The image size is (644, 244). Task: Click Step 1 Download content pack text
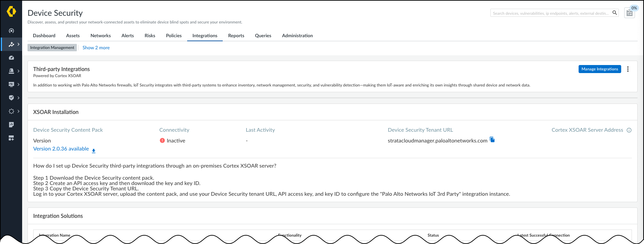tap(94, 178)
